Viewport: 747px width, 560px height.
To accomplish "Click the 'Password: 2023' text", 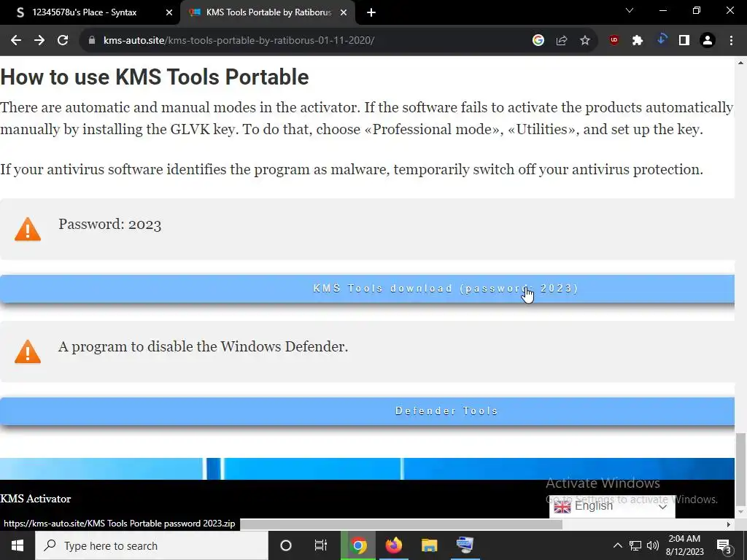I will (110, 225).
